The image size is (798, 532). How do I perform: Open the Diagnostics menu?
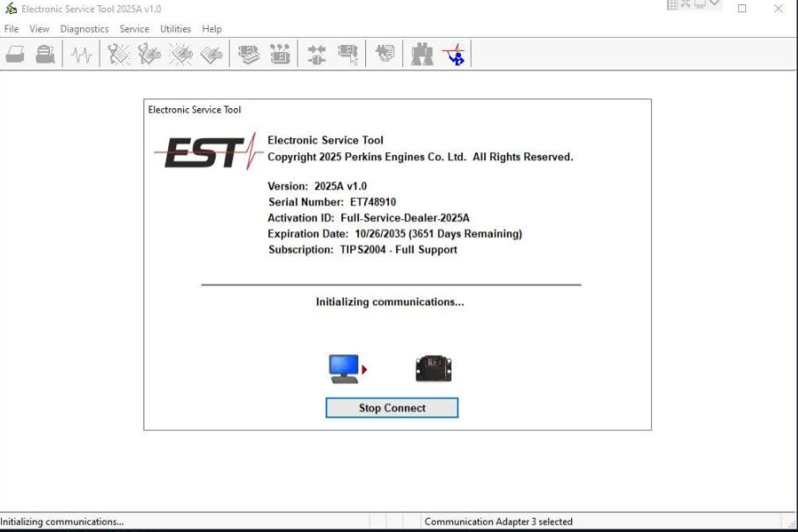coord(84,28)
